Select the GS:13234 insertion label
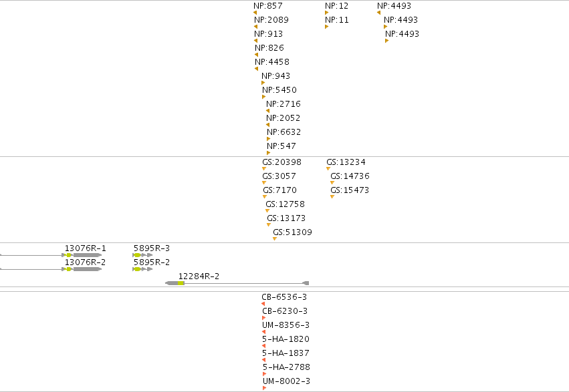Screen dimensions: 569x392 346,162
